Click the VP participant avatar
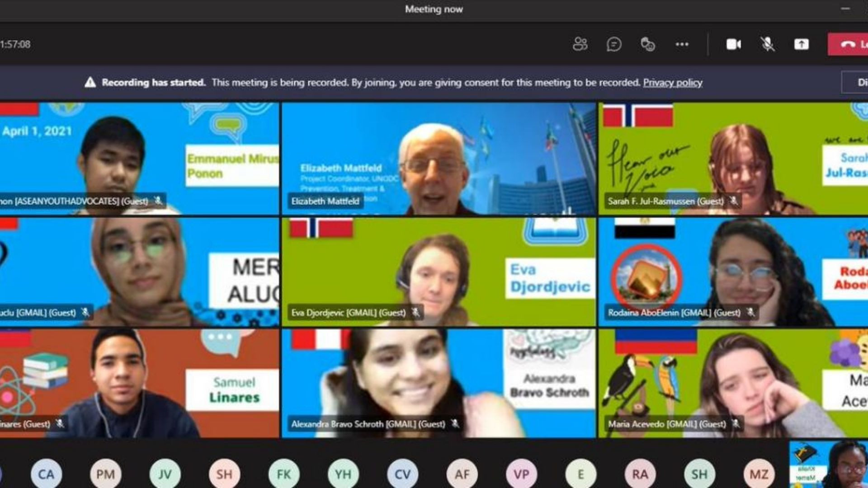The image size is (868, 488). click(x=521, y=474)
